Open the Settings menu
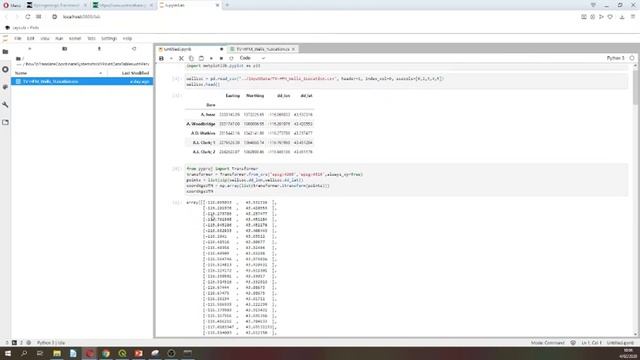The width and height of the screenshot is (640, 360). pos(109,38)
